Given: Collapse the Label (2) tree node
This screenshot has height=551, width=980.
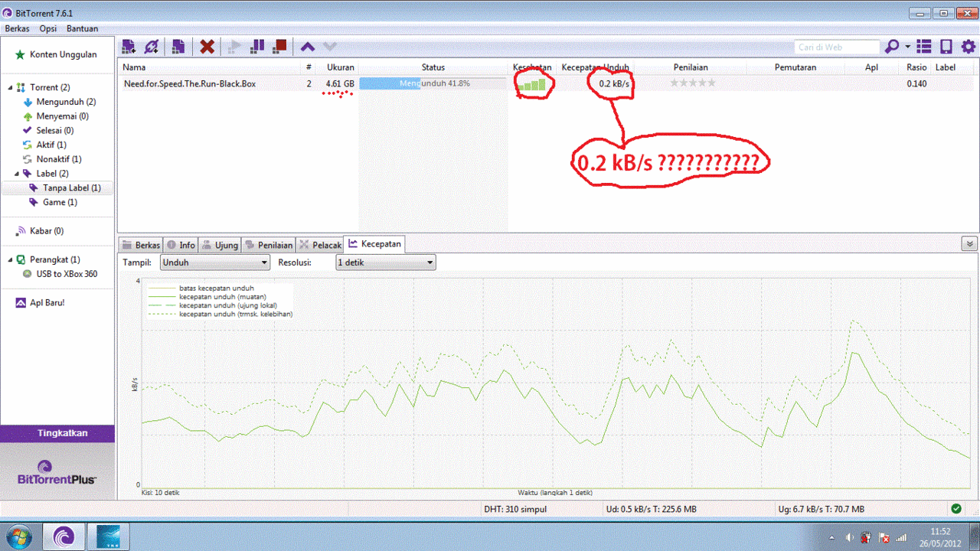Looking at the screenshot, I should pos(17,174).
